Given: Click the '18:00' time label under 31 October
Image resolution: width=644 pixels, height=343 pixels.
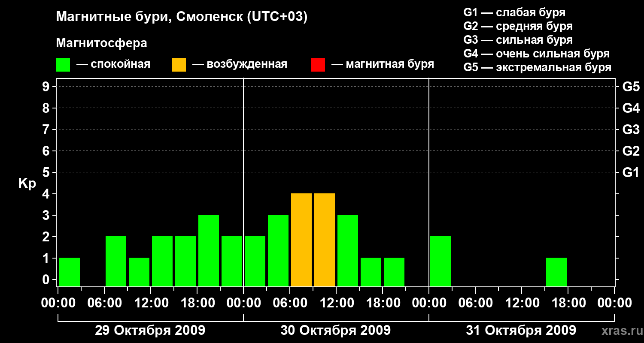Looking at the screenshot, I should point(568,303).
